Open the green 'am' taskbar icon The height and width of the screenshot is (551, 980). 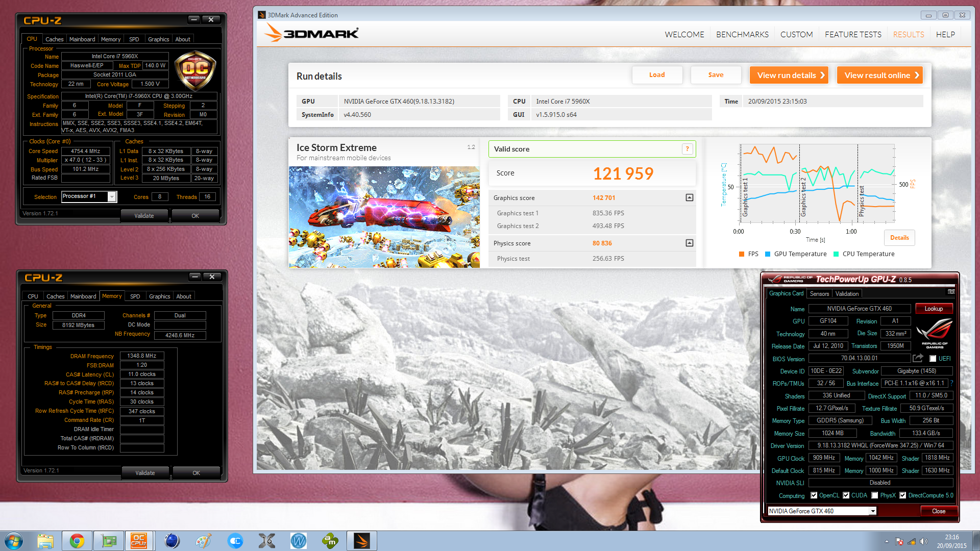tap(330, 541)
